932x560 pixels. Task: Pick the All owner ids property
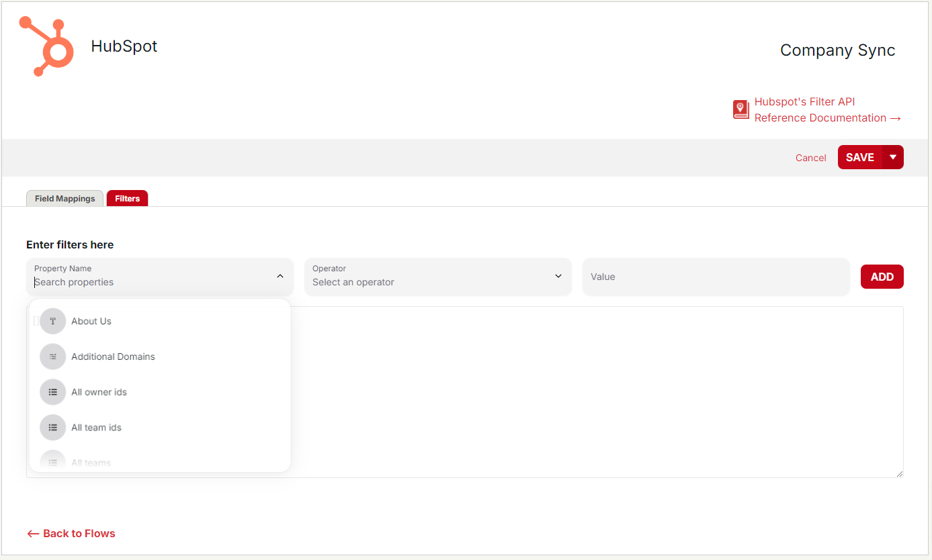point(160,392)
